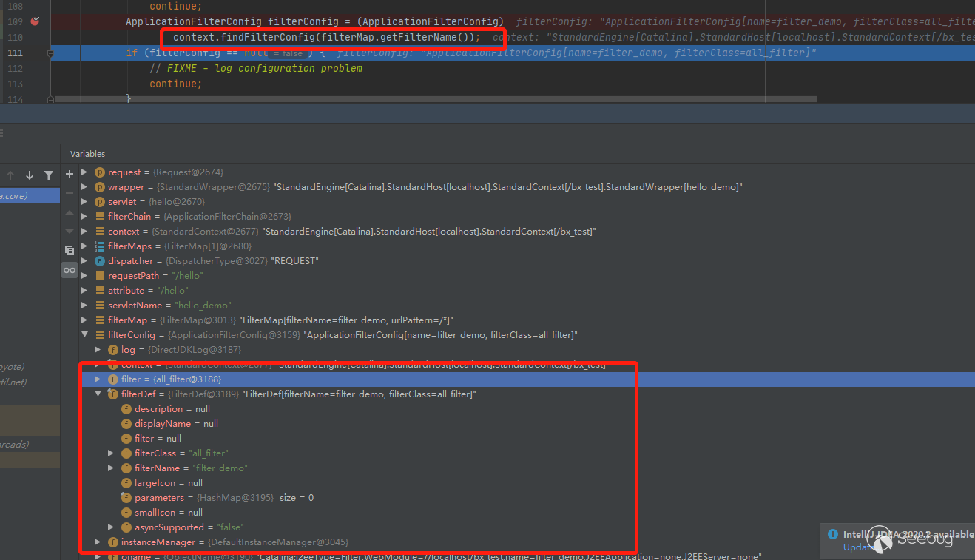
Task: Click the fold marker on line 111
Action: 50,53
